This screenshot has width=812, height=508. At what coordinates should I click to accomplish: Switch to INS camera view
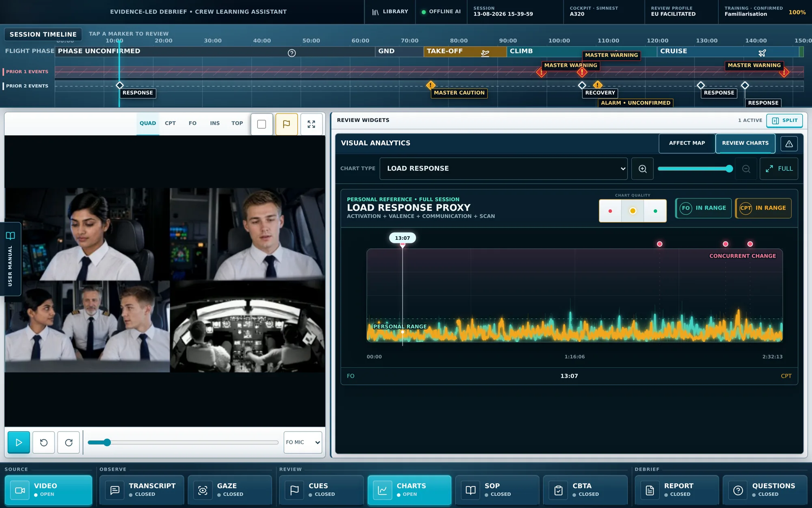[215, 124]
